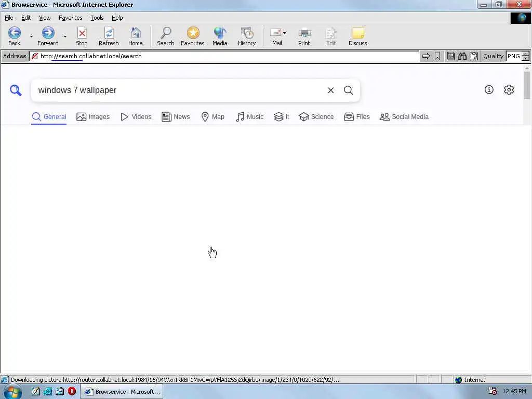Switch to the Images search tab
Screen dimensions: 532x399
[93, 117]
